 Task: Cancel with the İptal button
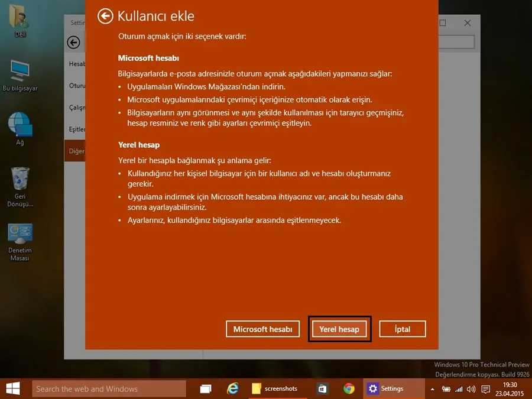pos(402,329)
